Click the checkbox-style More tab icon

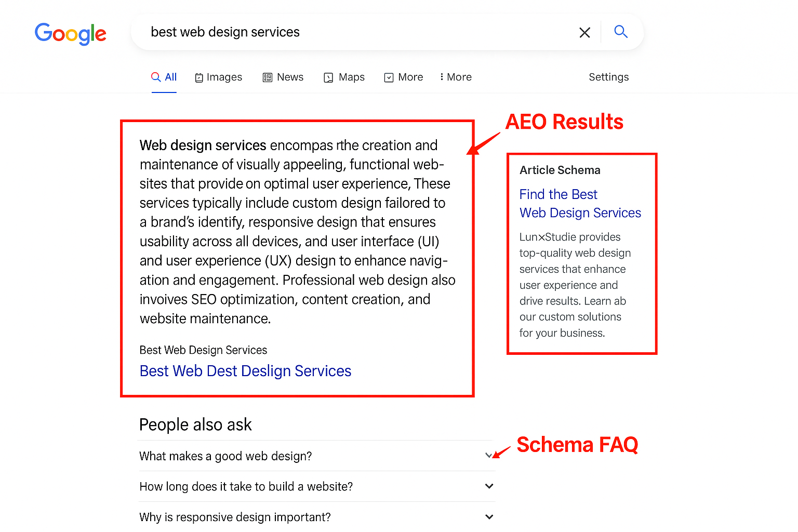coord(389,77)
